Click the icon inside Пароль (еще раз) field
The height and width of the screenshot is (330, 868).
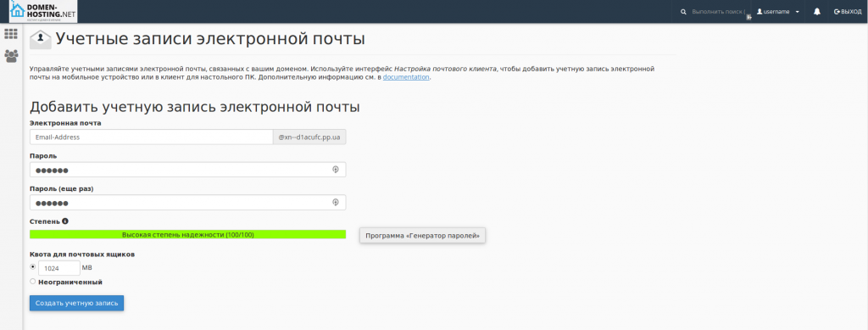coord(335,203)
